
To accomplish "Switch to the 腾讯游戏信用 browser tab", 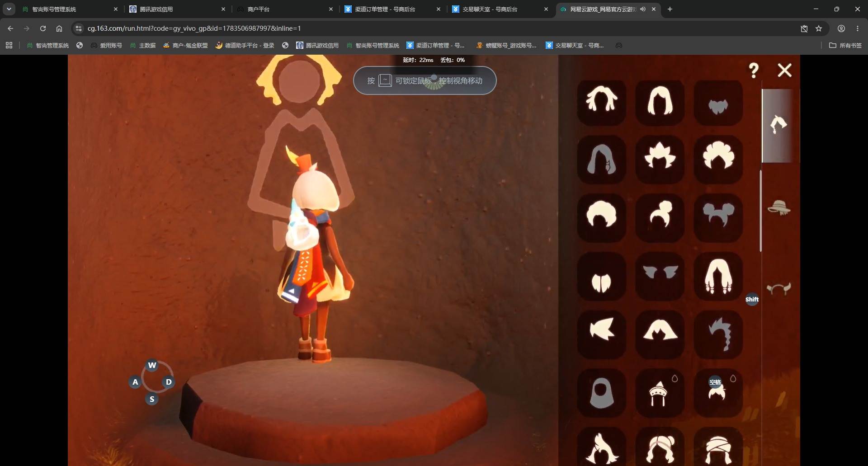I will tap(156, 9).
